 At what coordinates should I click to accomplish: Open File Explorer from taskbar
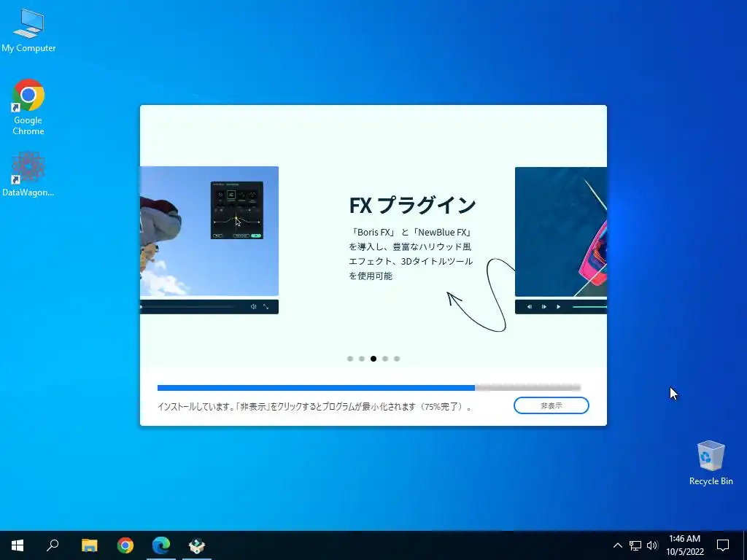89,545
